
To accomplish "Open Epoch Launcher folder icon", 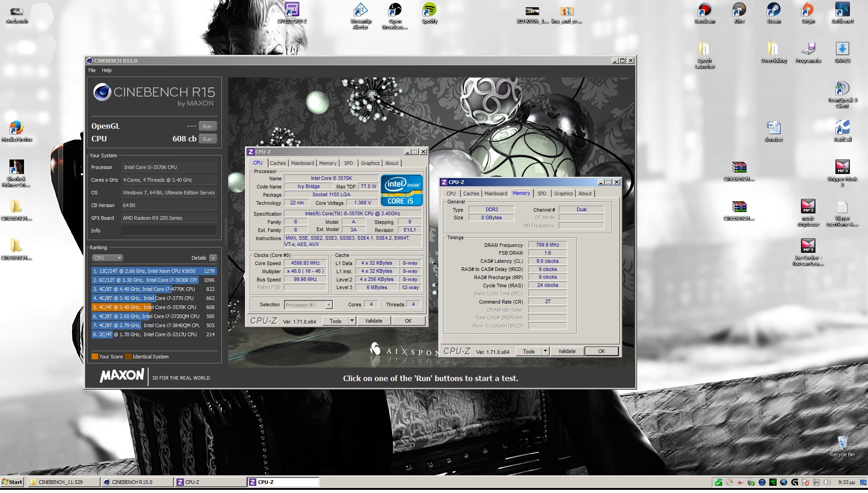I will pos(705,55).
